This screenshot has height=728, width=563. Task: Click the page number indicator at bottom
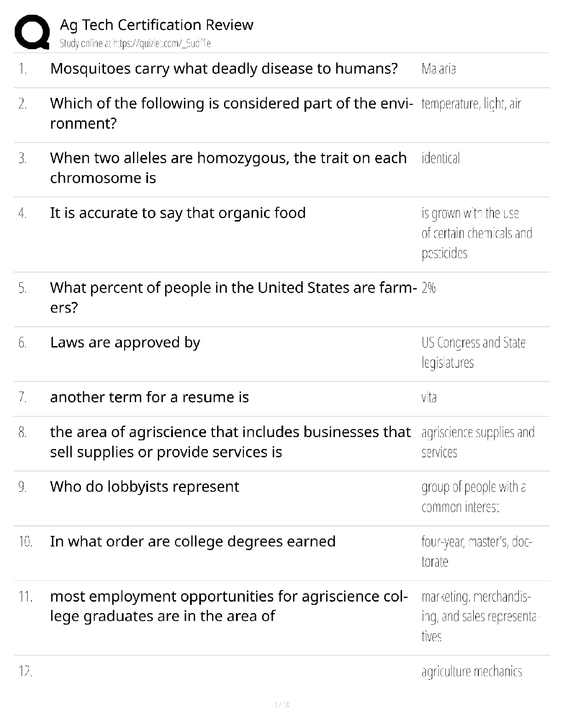tap(281, 705)
